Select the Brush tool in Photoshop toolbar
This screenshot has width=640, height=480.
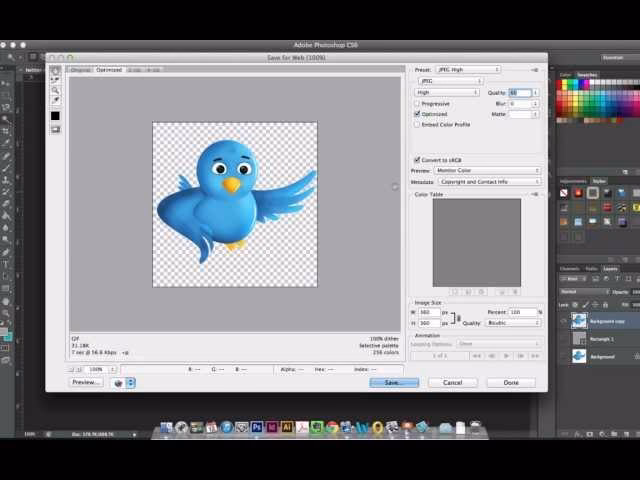pyautogui.click(x=6, y=168)
